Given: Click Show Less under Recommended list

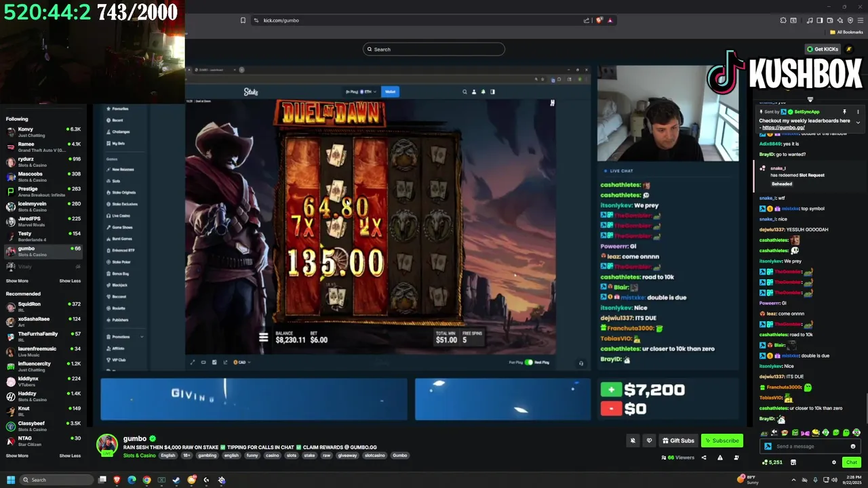Looking at the screenshot, I should pyautogui.click(x=70, y=455).
